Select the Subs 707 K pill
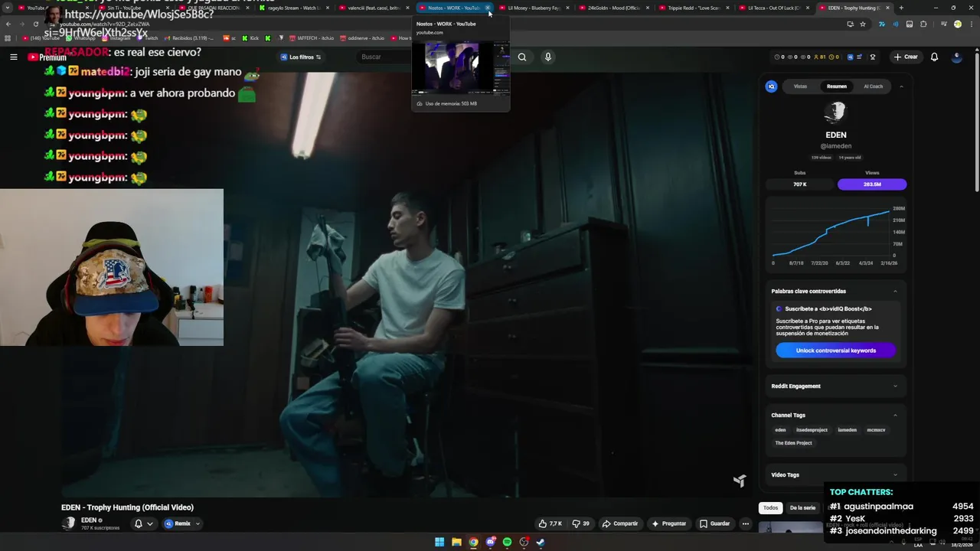980x551 pixels. 800,184
